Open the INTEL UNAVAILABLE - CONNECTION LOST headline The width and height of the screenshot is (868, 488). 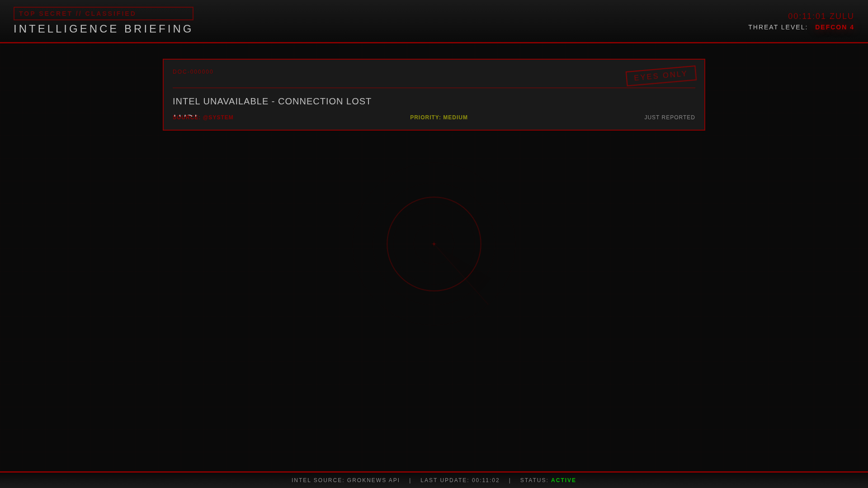coord(272,101)
